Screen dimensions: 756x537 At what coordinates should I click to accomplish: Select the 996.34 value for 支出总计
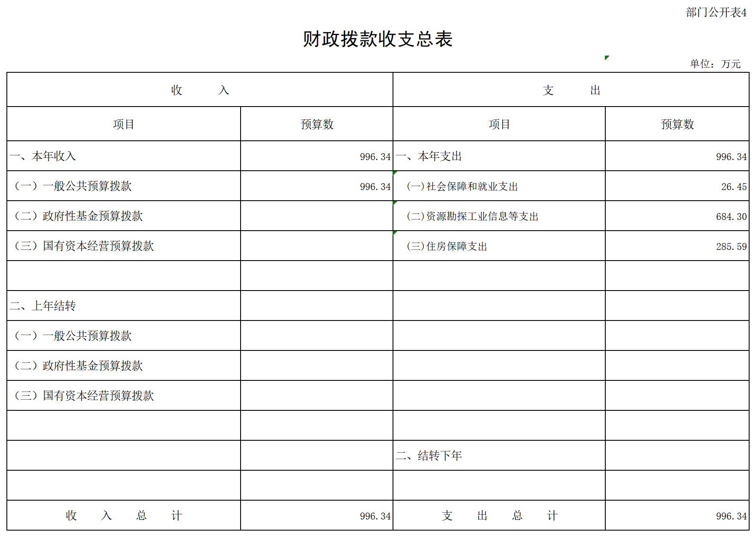pos(732,516)
